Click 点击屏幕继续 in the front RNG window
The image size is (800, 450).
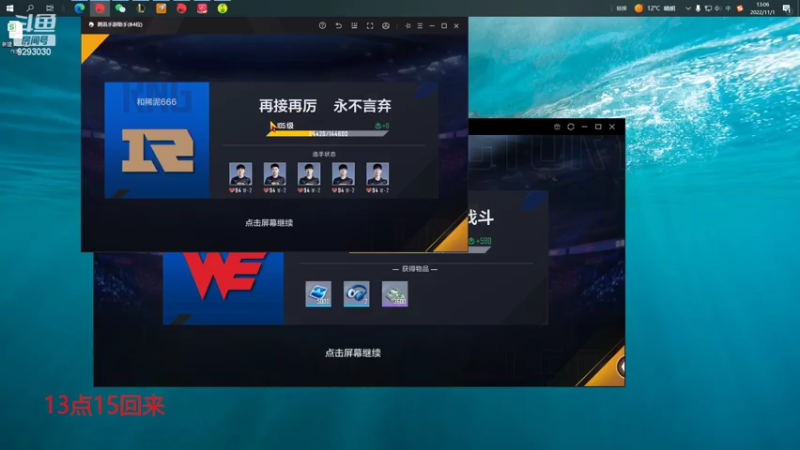(x=269, y=222)
